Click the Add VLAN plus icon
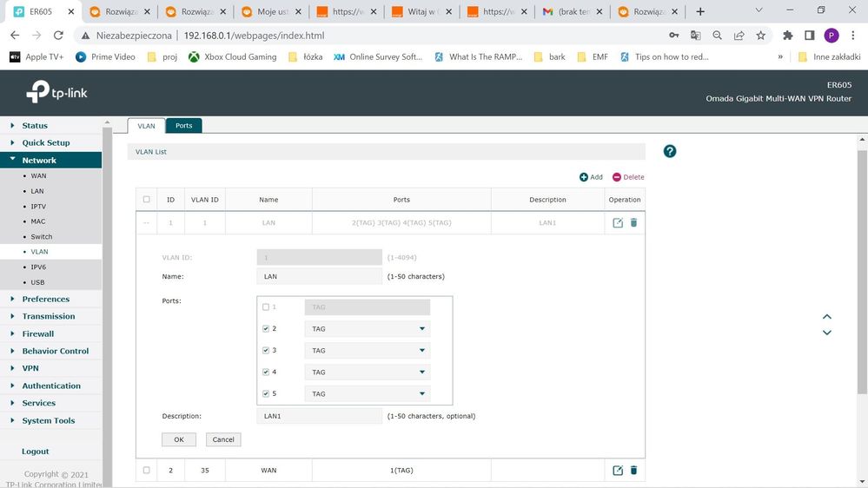The image size is (868, 488). pos(584,177)
